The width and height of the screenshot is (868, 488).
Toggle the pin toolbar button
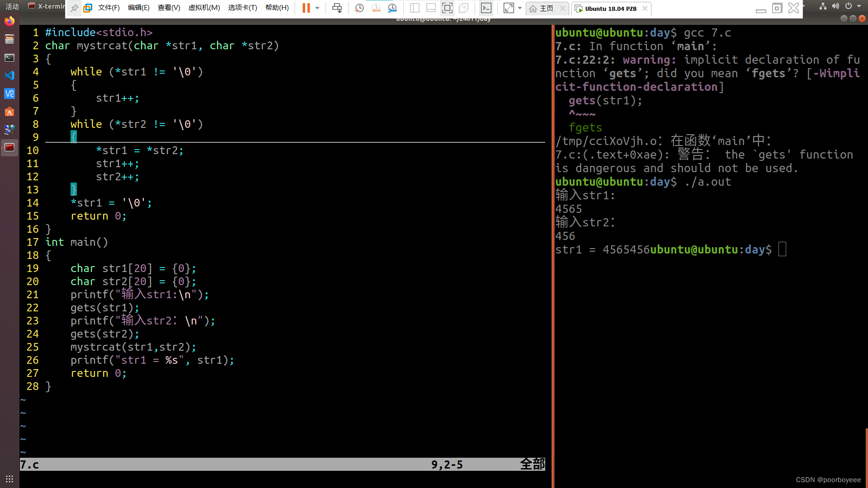[74, 8]
